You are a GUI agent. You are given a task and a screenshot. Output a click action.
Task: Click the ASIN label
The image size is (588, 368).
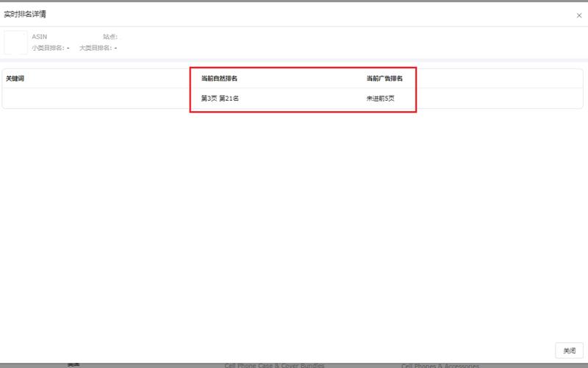(x=40, y=36)
